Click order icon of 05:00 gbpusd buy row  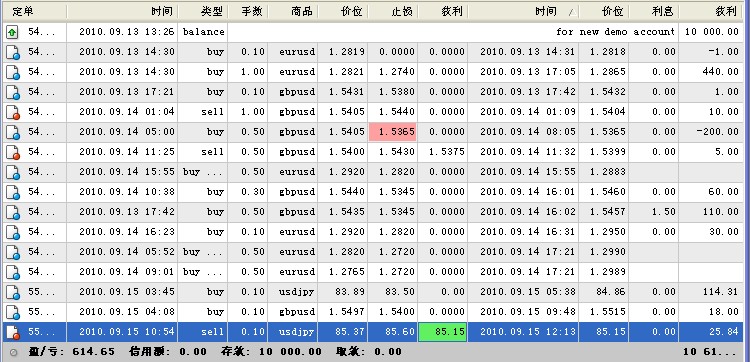click(12, 132)
